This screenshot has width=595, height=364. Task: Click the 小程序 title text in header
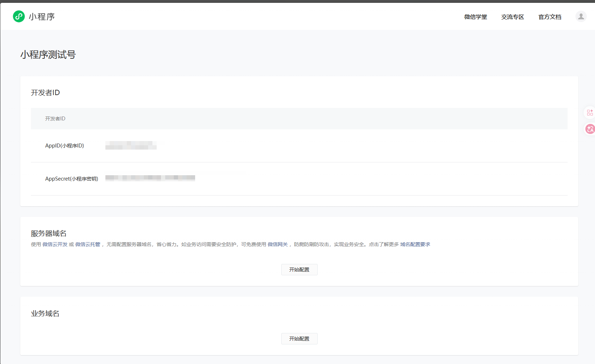(42, 17)
